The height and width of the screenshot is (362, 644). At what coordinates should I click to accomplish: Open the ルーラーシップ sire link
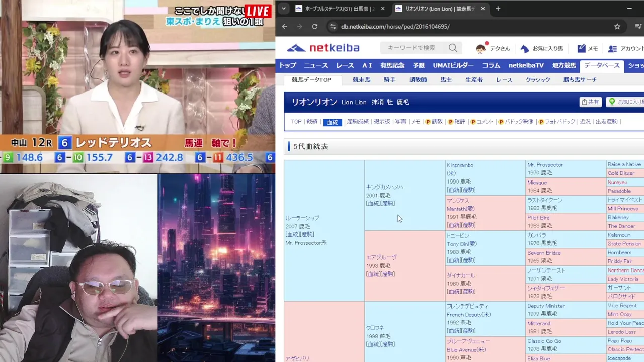[x=302, y=218]
